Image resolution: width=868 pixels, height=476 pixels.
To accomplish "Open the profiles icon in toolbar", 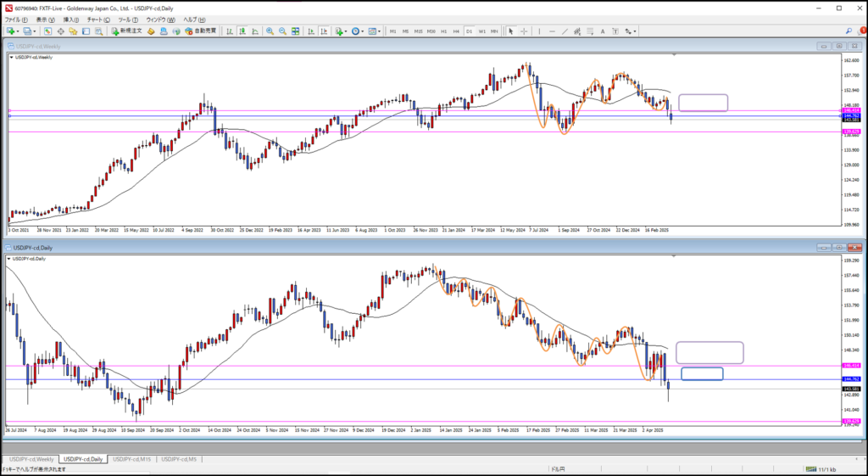I will tap(28, 31).
